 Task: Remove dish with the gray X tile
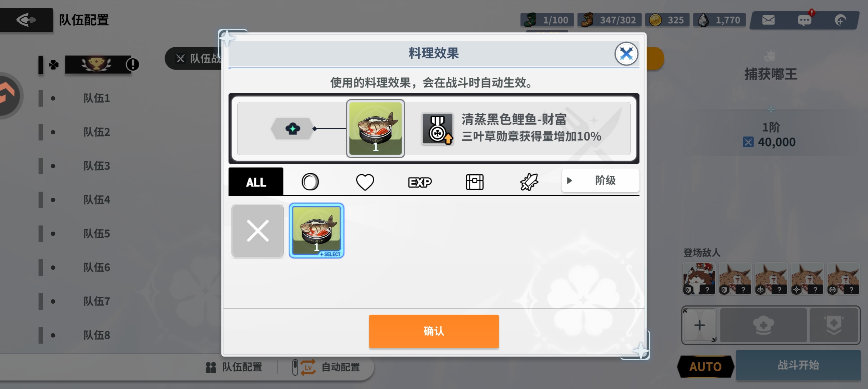(258, 231)
